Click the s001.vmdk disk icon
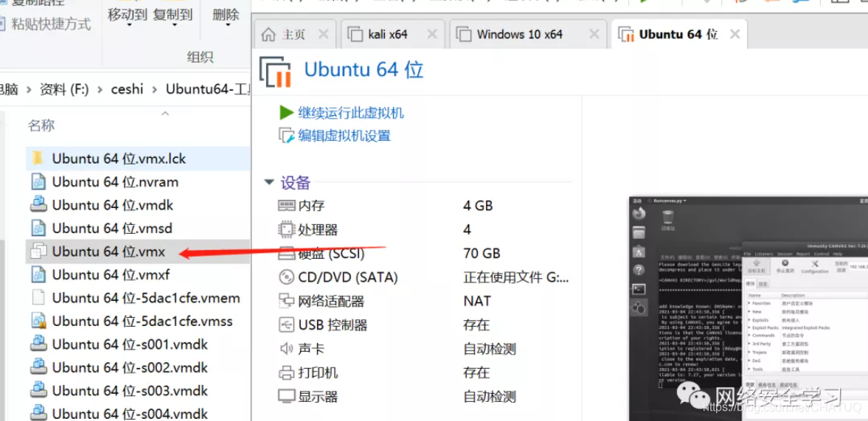 click(x=38, y=344)
